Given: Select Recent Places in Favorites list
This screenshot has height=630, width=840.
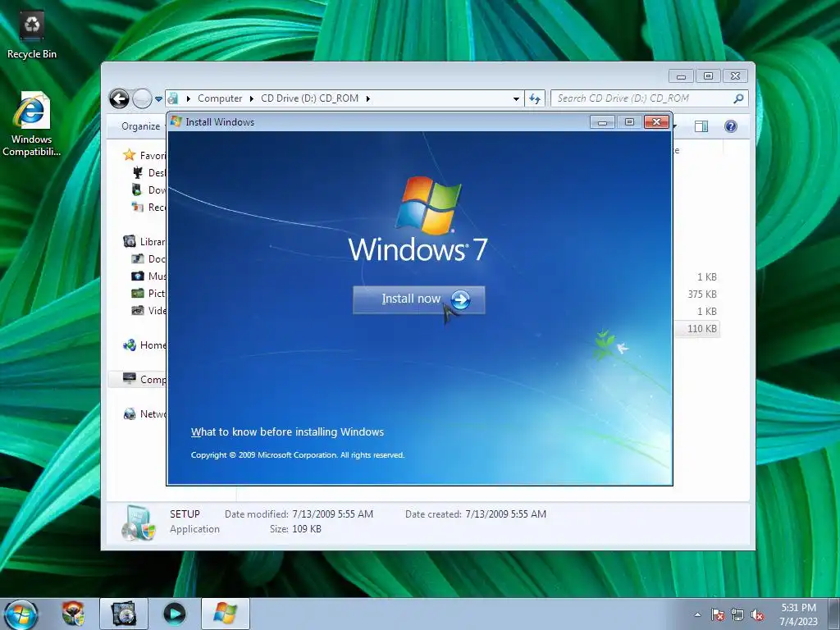Looking at the screenshot, I should click(149, 208).
